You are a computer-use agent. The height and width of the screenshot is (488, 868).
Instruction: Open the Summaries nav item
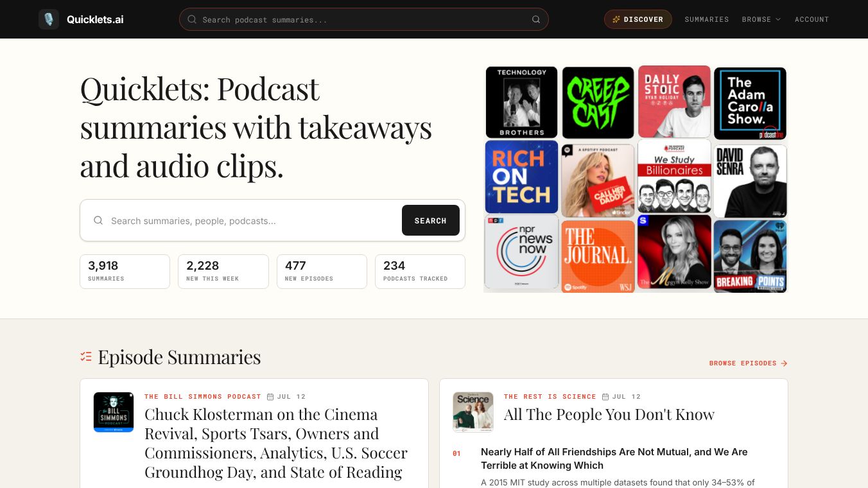[706, 19]
